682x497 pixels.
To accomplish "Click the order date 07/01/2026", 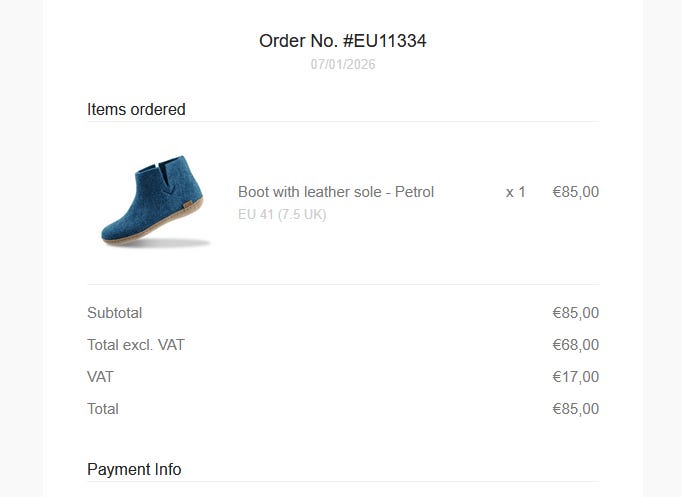I will 343,65.
